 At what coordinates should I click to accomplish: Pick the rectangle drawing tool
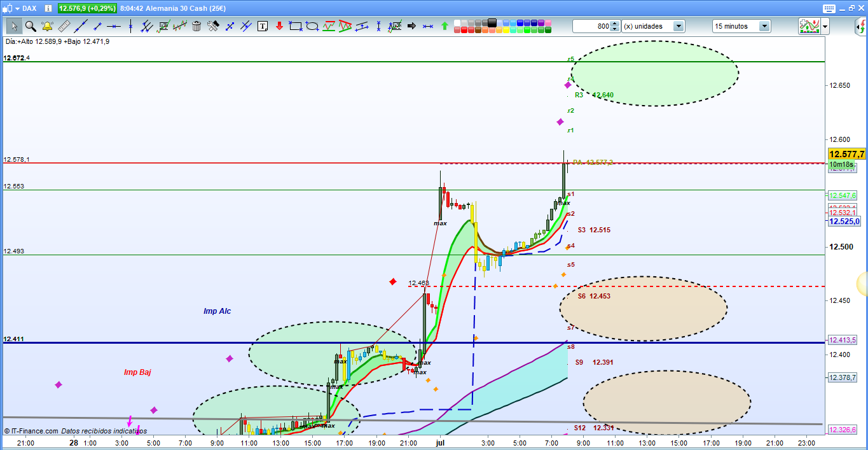coord(295,26)
